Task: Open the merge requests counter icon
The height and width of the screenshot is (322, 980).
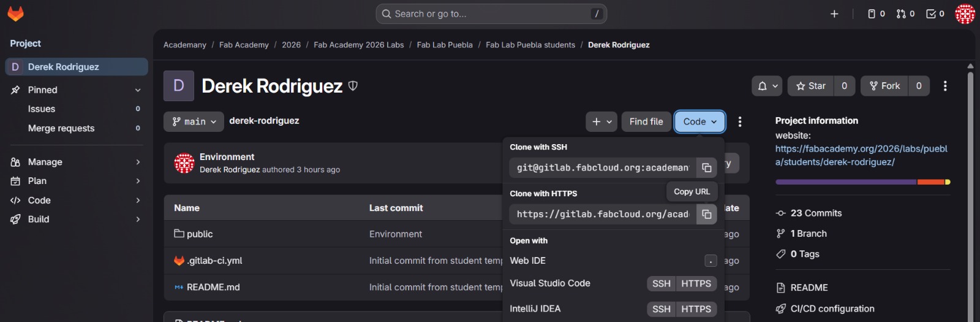Action: pyautogui.click(x=905, y=13)
